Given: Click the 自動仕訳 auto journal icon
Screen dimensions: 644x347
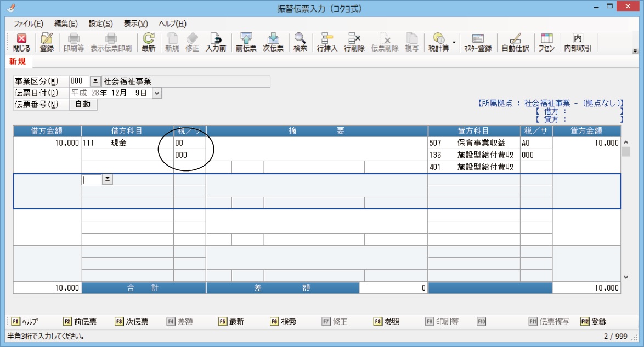Looking at the screenshot, I should click(x=515, y=42).
